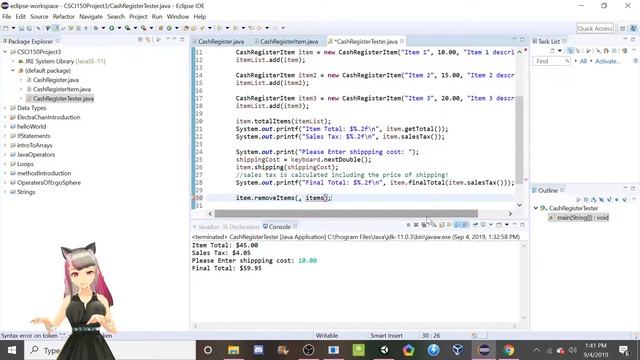The width and height of the screenshot is (640, 360).
Task: Open the New Java Class dropdown arrow
Action: 177,28
